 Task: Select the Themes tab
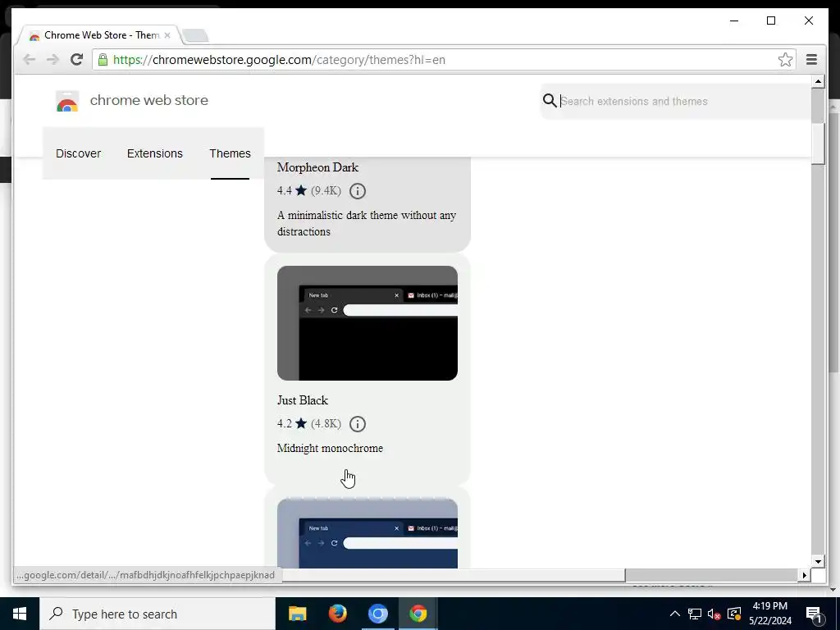click(230, 153)
